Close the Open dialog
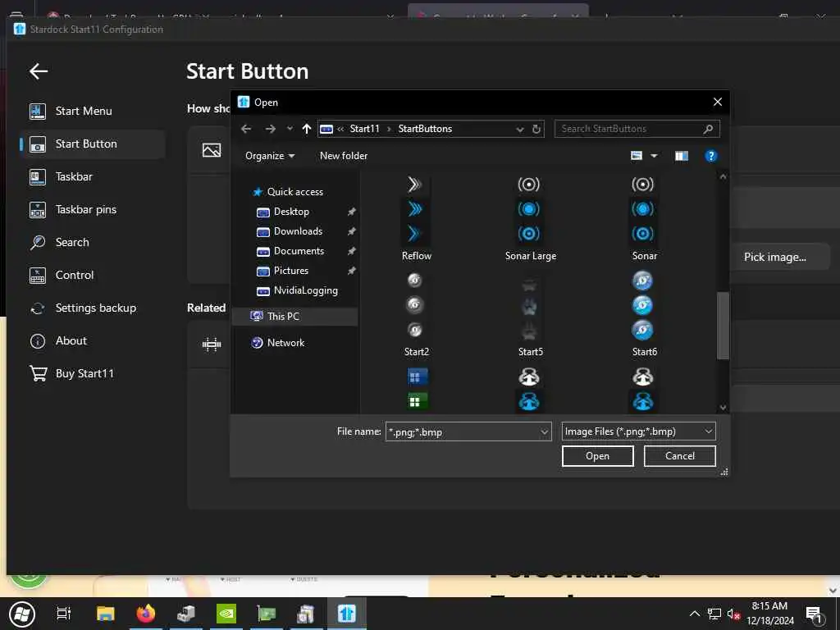This screenshot has width=840, height=630. tap(717, 102)
